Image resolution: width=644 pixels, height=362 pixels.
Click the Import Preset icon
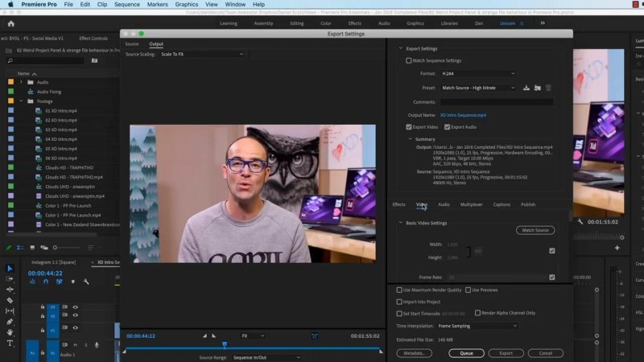(x=537, y=88)
